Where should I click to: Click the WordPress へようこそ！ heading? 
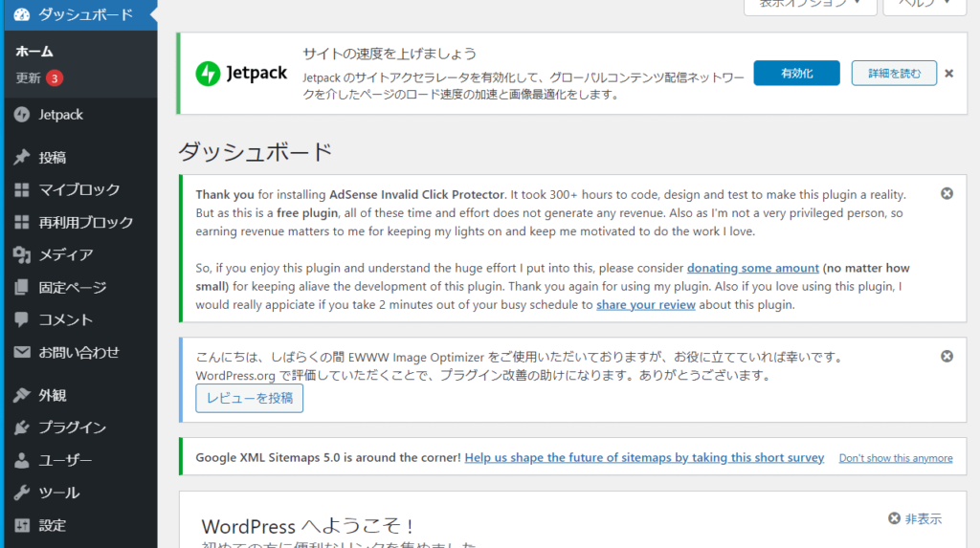(x=307, y=526)
